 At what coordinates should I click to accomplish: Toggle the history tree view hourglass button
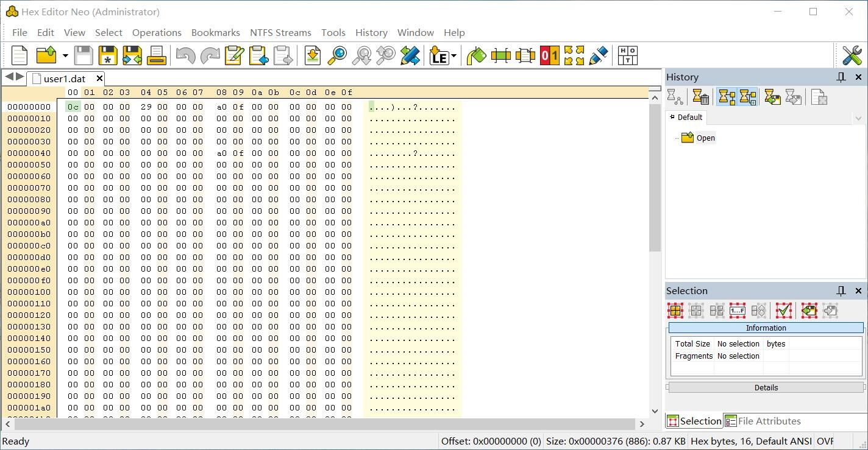[x=727, y=97]
